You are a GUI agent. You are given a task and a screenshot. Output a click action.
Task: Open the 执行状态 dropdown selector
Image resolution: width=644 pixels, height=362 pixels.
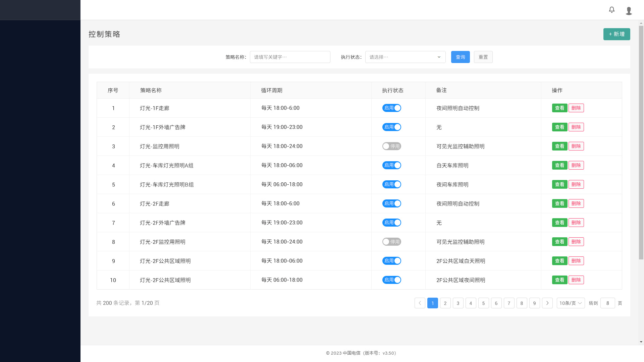pyautogui.click(x=405, y=57)
